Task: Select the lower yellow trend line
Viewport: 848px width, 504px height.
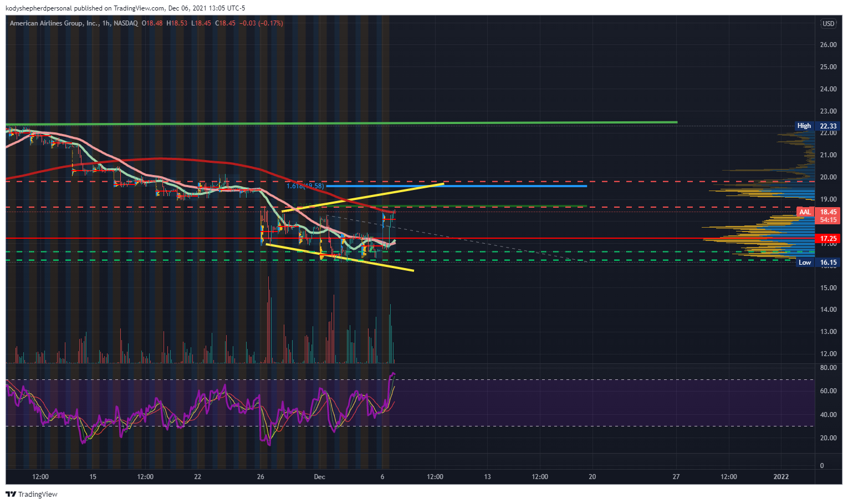Action: point(340,258)
